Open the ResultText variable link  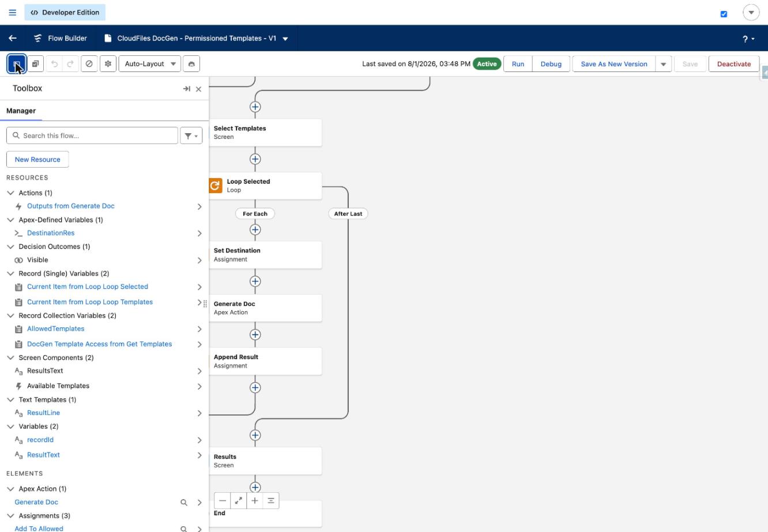tap(43, 455)
